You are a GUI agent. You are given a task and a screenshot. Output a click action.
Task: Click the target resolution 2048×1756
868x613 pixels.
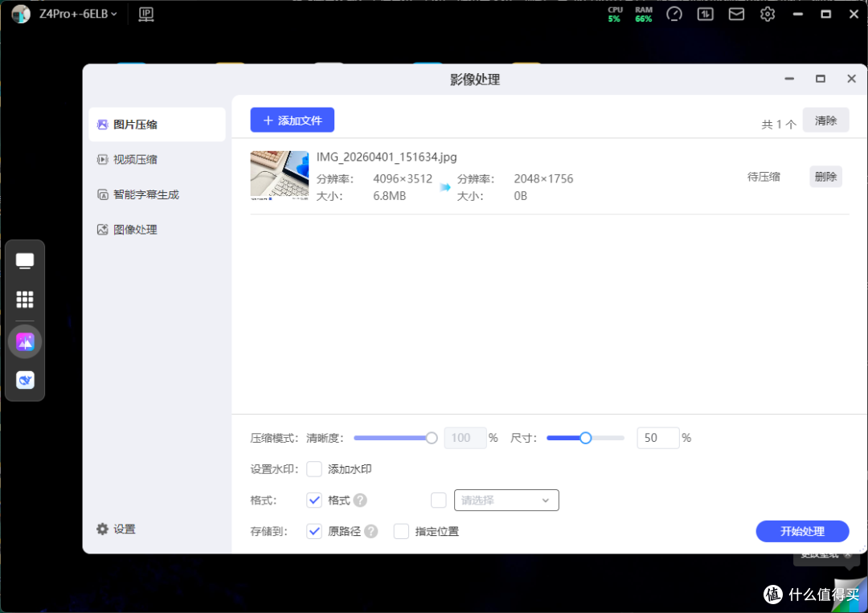543,178
